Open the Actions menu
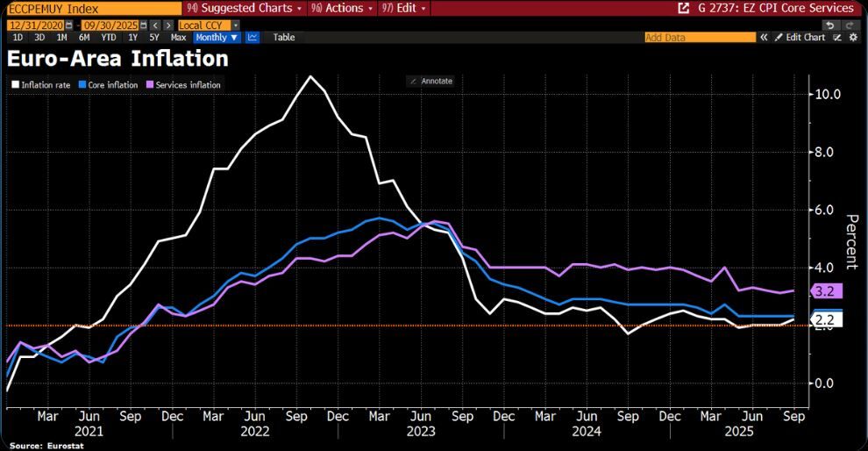This screenshot has height=451, width=868. click(x=342, y=8)
